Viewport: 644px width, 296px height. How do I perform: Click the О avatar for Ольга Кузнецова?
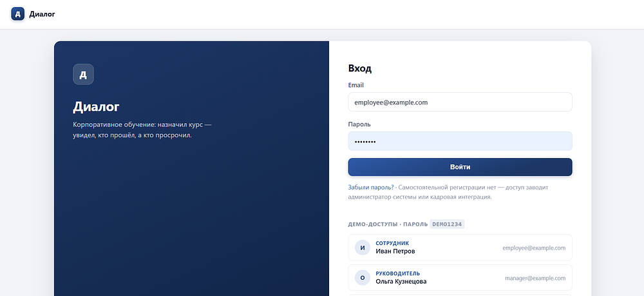(x=362, y=278)
